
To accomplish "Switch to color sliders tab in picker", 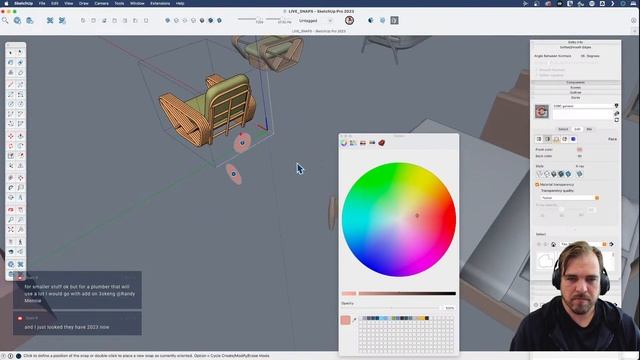I will (353, 142).
